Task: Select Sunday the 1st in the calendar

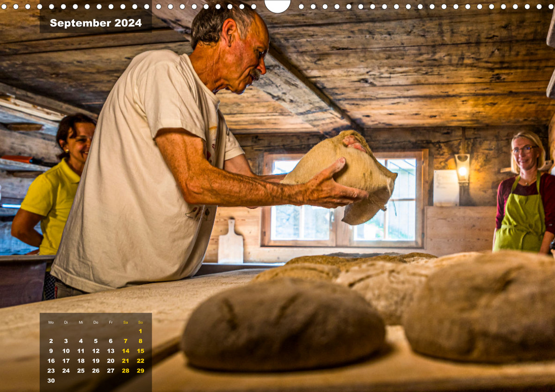Action: [x=140, y=331]
